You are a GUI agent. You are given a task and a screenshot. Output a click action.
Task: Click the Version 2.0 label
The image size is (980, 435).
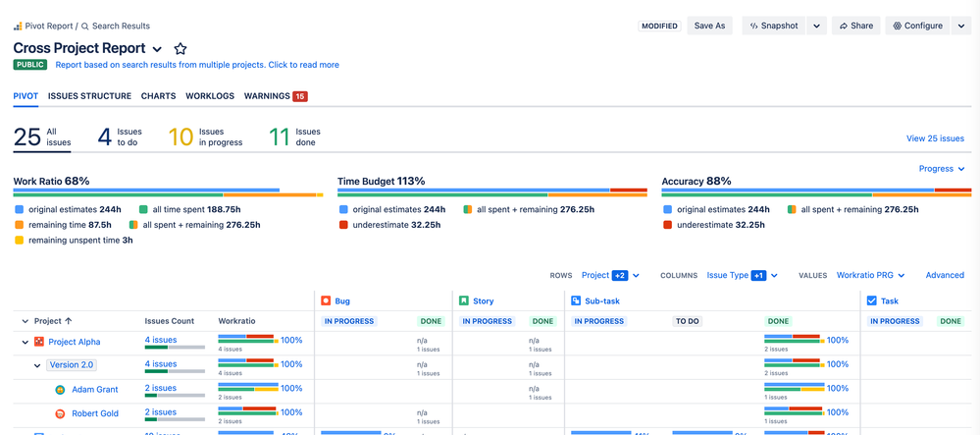click(72, 365)
